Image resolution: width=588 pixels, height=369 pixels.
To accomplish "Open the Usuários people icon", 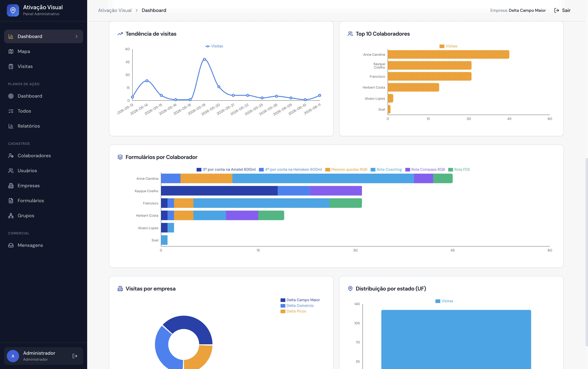I will [11, 171].
